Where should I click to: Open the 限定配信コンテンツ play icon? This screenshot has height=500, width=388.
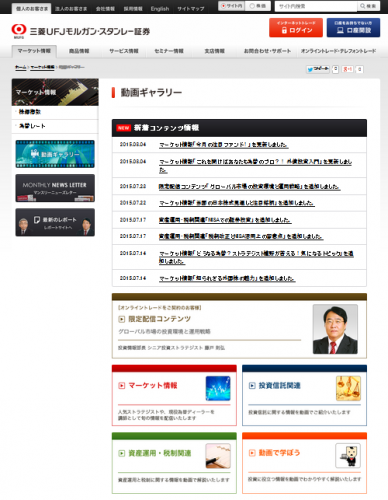click(x=122, y=319)
